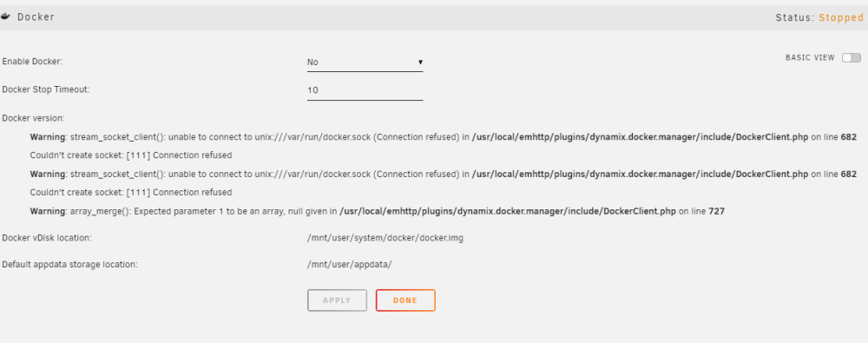Click the docker.img vDisk path
Viewport: 868px width, 343px height.
(x=385, y=238)
